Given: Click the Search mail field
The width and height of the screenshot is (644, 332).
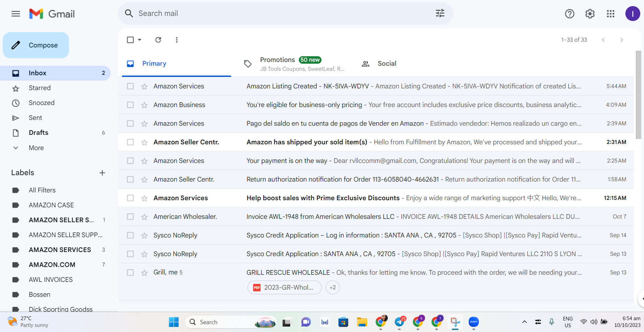Looking at the screenshot, I should (285, 14).
